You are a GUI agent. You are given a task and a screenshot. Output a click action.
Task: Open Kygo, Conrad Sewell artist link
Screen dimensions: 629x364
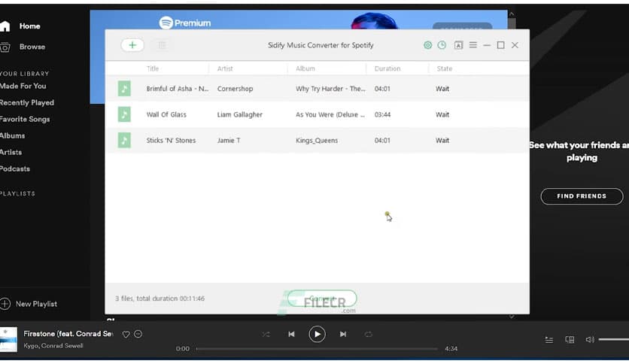pyautogui.click(x=53, y=345)
